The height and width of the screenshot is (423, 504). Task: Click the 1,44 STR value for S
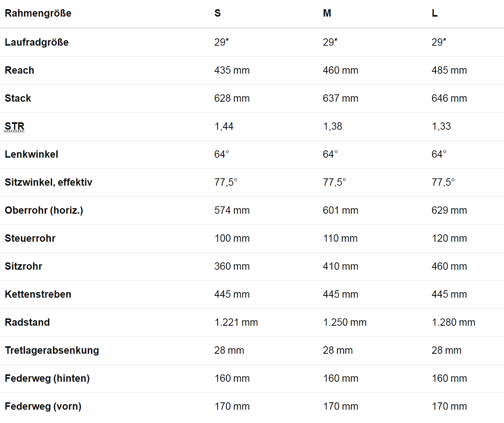[224, 127]
